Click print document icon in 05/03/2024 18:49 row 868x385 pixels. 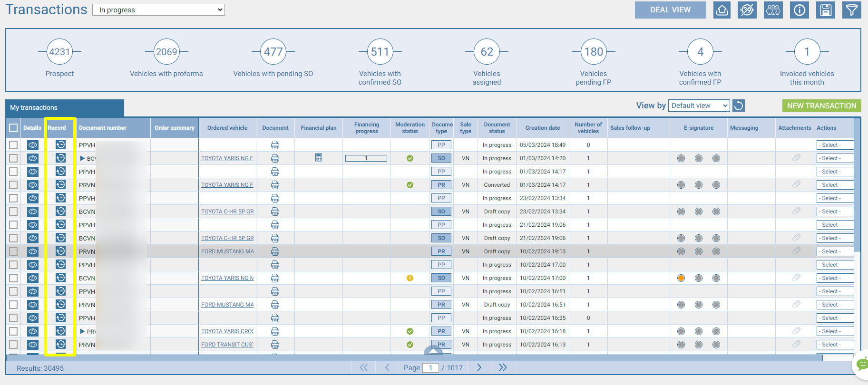point(275,145)
